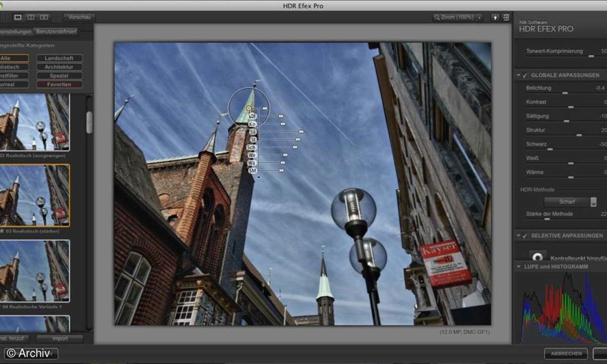Select the Landschaft category filter

coord(59,58)
